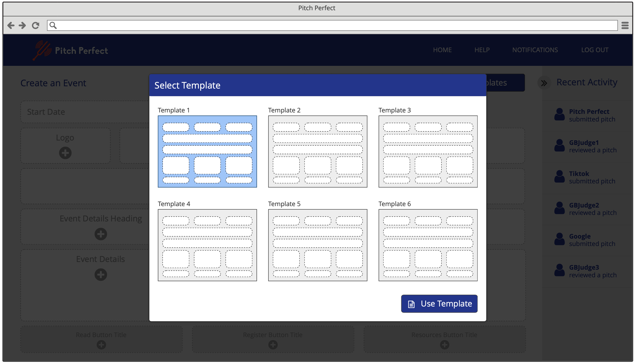Open the browser hamburger menu icon
This screenshot has height=364, width=637.
[x=625, y=25]
